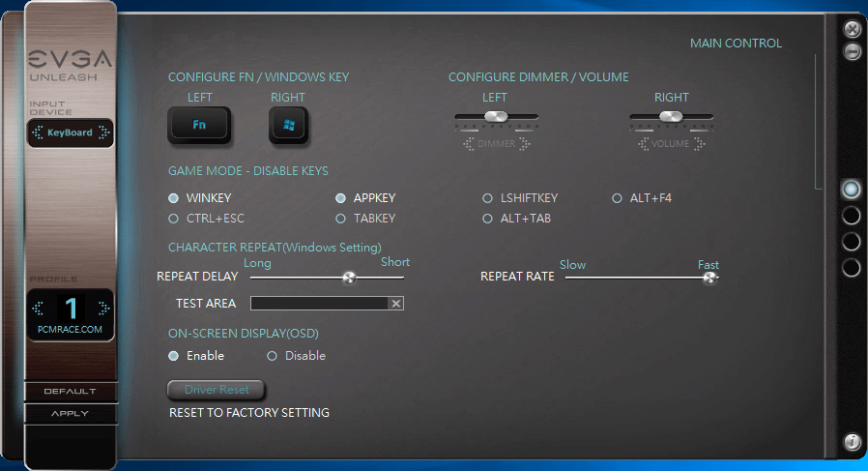The width and height of the screenshot is (868, 471).
Task: Click the right VOLUME slider handle
Action: point(671,116)
